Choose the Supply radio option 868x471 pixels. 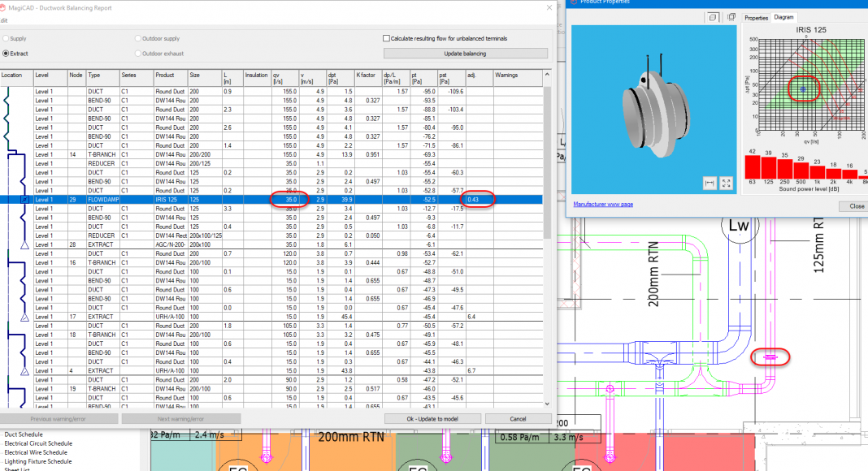(7, 38)
